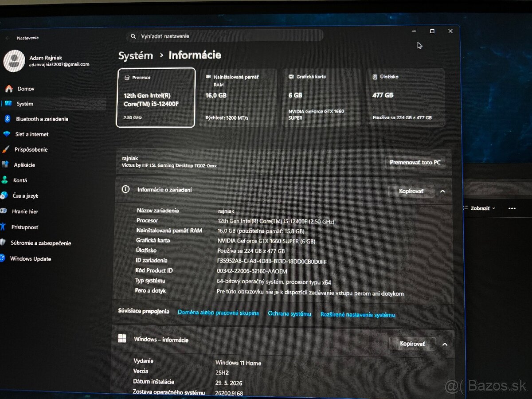
Task: Click the Premenovať toto PC button
Action: (x=415, y=162)
